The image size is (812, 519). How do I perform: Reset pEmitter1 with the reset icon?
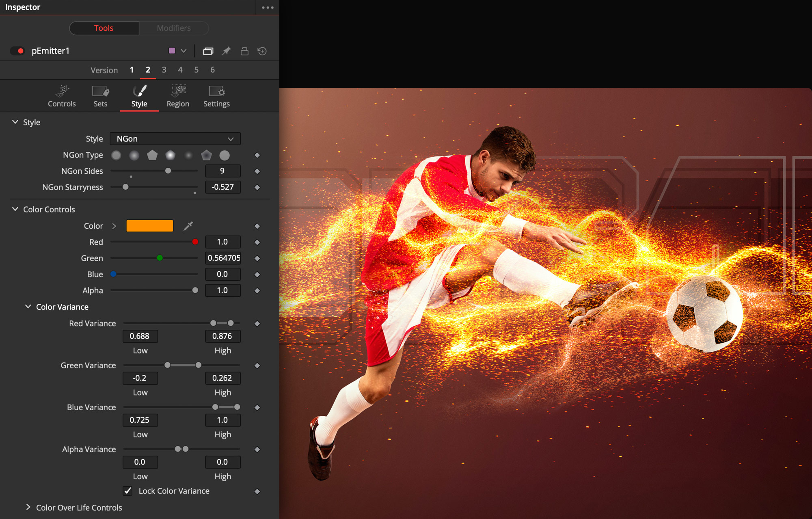pos(262,51)
